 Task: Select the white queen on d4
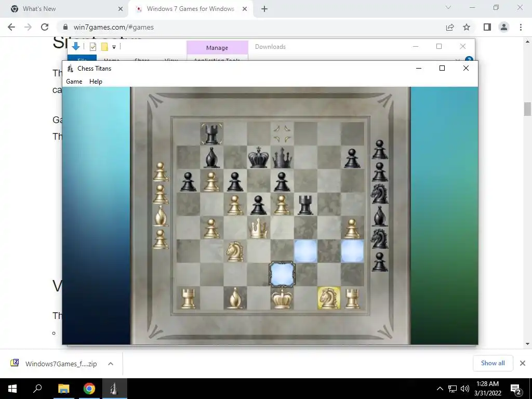click(259, 228)
